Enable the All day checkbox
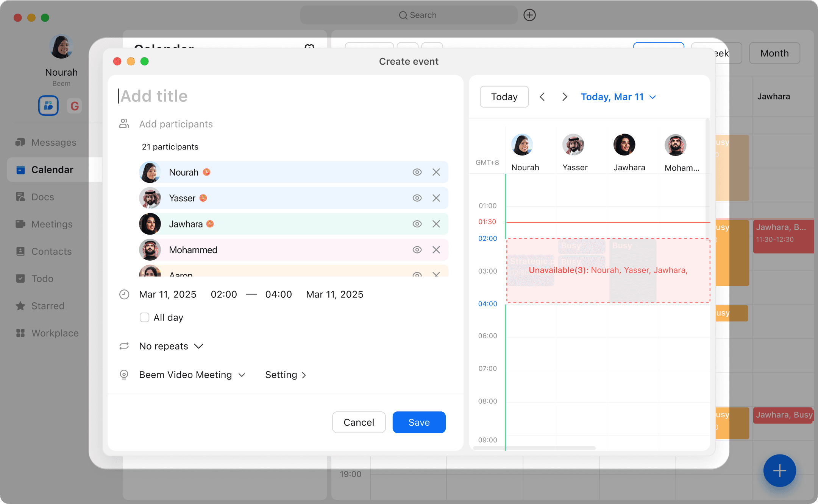Screen dimensions: 818x504 coord(144,317)
